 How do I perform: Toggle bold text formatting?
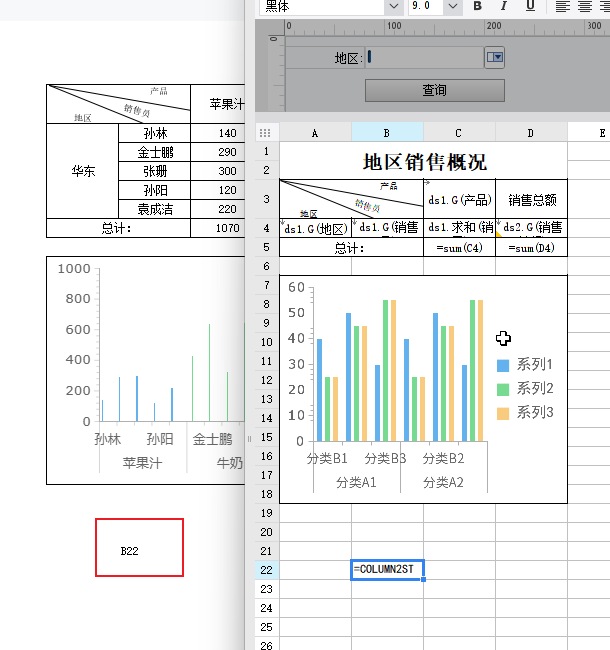point(478,6)
